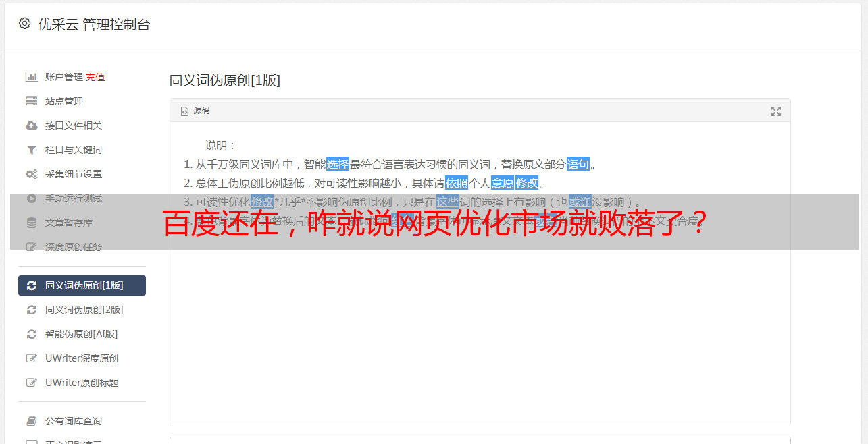Open 账户管理 bar chart icon
This screenshot has height=444, width=868.
31,77
